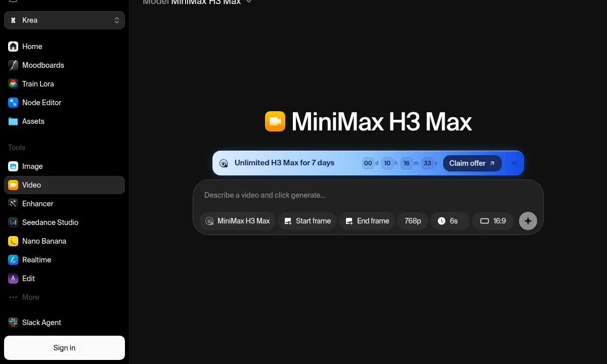Click the Assets folder icon
Viewport: 607px width, 364px height.
pyautogui.click(x=13, y=121)
